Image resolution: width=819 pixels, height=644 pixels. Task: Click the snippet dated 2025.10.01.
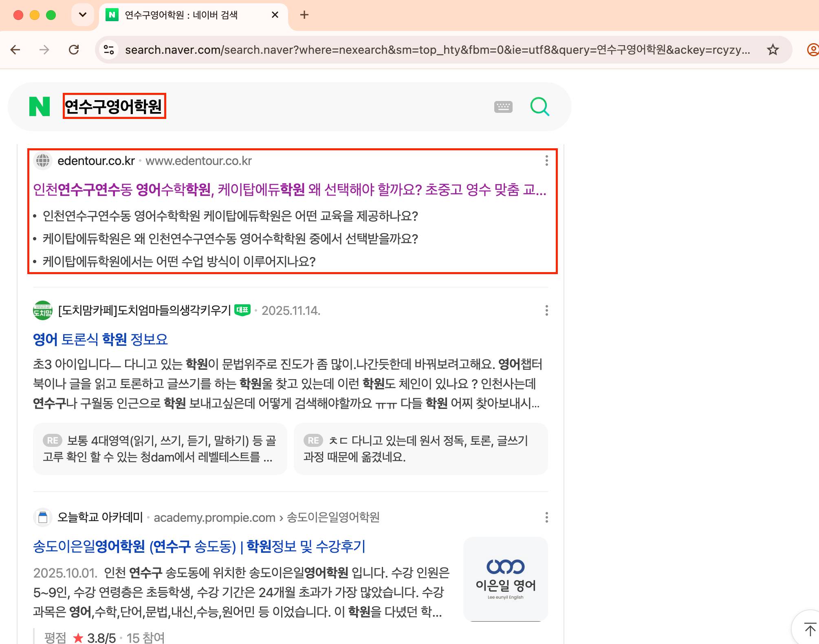point(241,592)
